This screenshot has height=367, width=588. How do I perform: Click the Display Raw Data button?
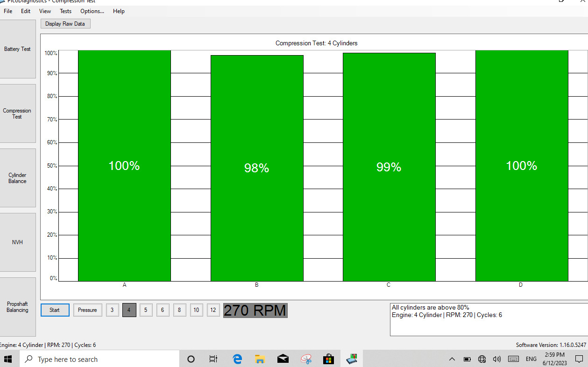(65, 24)
